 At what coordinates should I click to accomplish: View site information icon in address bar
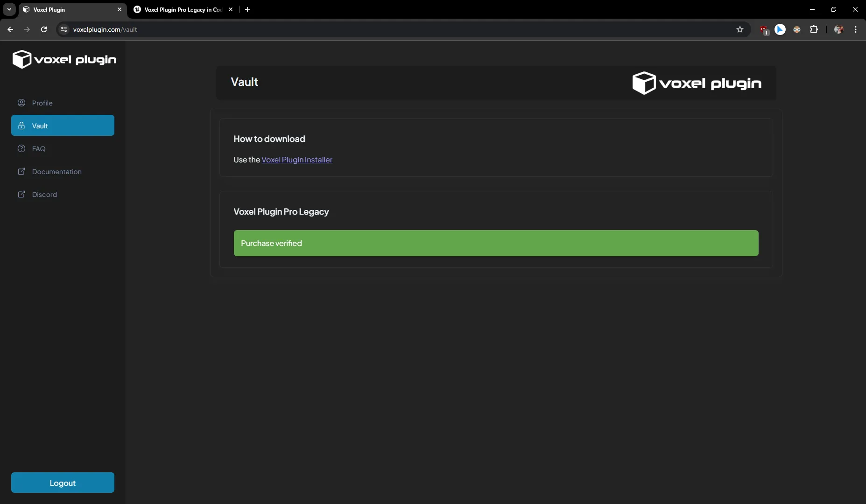click(64, 29)
